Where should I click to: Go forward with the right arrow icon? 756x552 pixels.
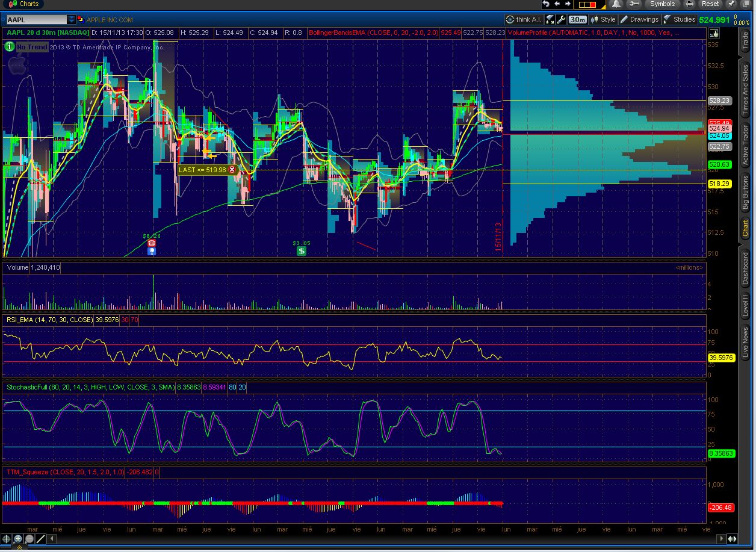568,4
